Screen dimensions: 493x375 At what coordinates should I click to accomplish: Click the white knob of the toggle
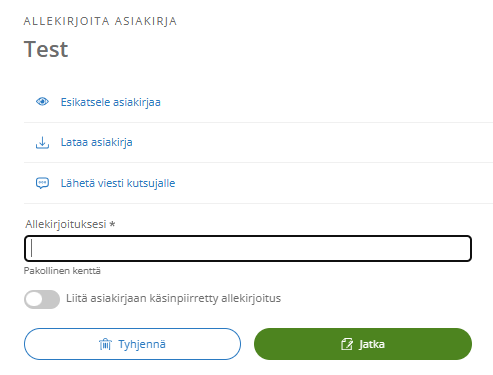coord(34,299)
